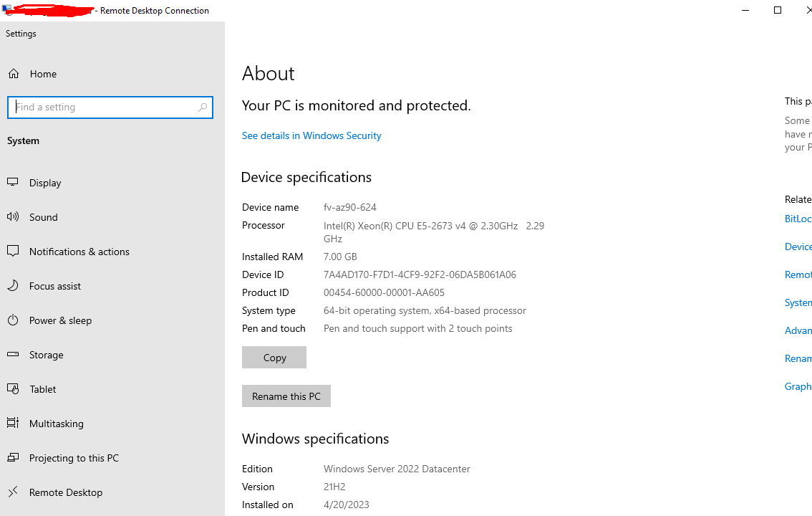Open Projecting to this PC settings
Screen dimensions: 812x516
coord(74,458)
